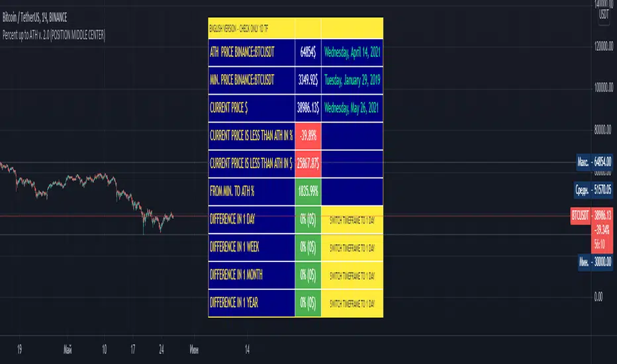Click the Макс. 64854.00 price label
The image size is (617, 364).
(x=594, y=161)
